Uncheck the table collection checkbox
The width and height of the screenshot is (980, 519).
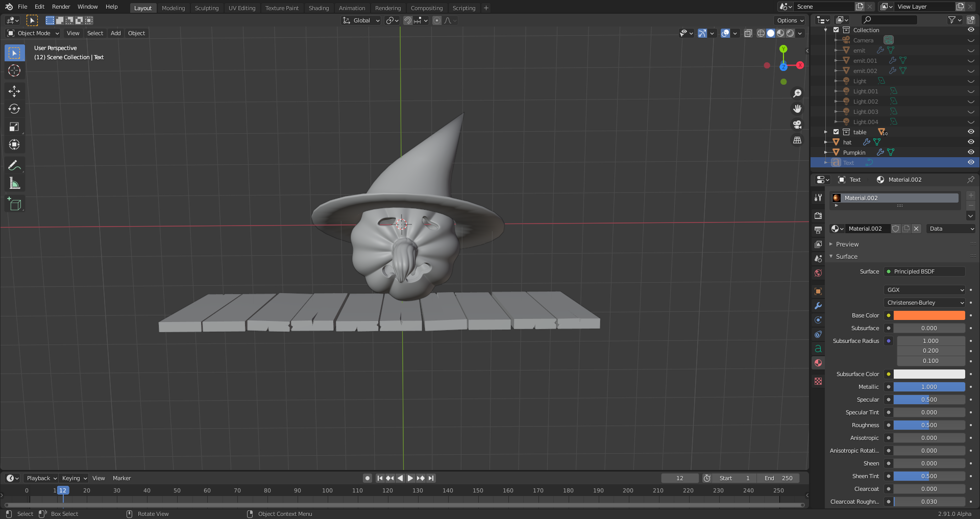point(836,132)
